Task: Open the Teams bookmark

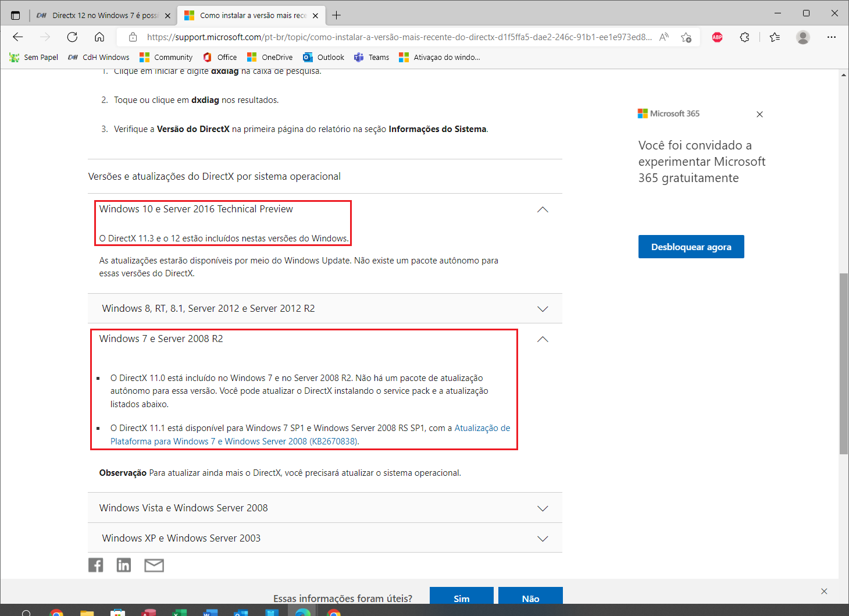Action: [x=372, y=58]
